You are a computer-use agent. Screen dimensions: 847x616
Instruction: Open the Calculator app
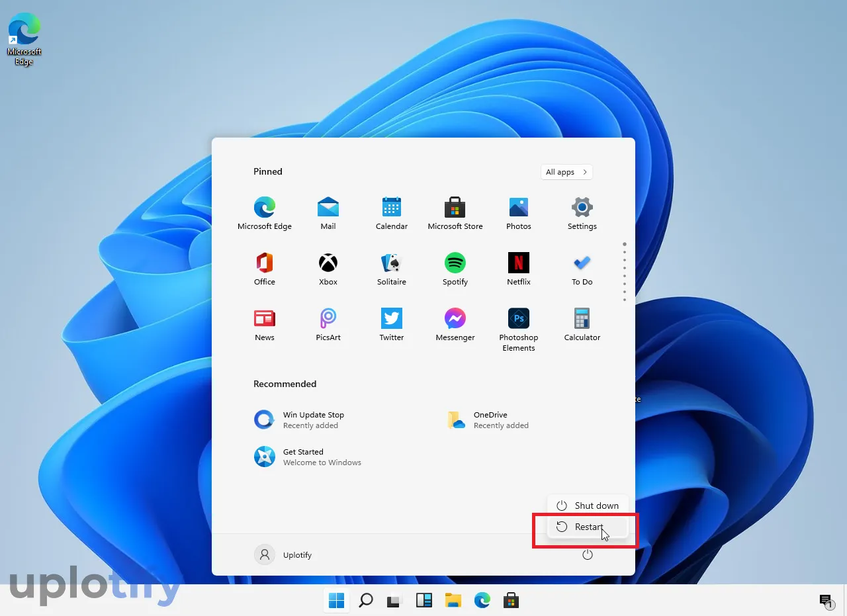coord(582,325)
